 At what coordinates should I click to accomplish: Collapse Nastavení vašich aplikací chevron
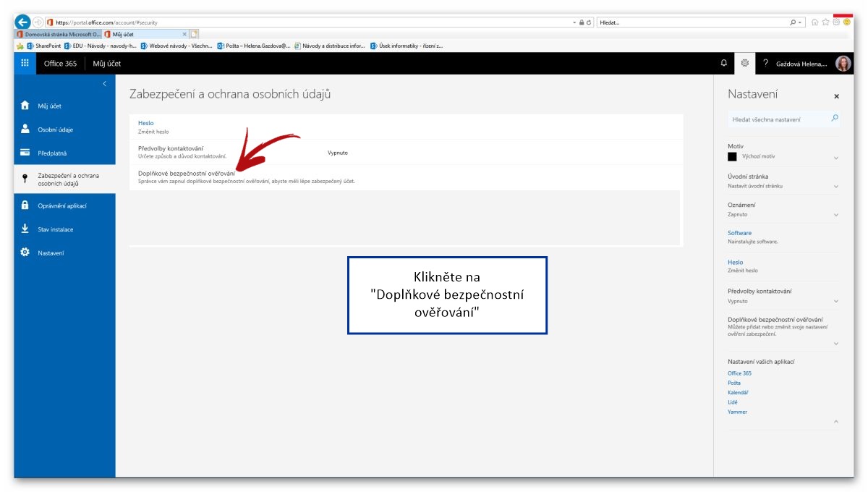click(836, 421)
